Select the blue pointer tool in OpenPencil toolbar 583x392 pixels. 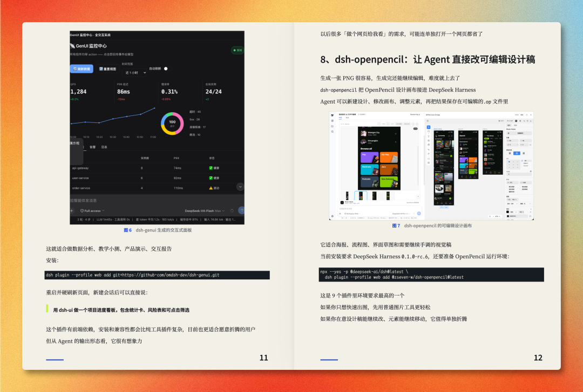point(429,127)
